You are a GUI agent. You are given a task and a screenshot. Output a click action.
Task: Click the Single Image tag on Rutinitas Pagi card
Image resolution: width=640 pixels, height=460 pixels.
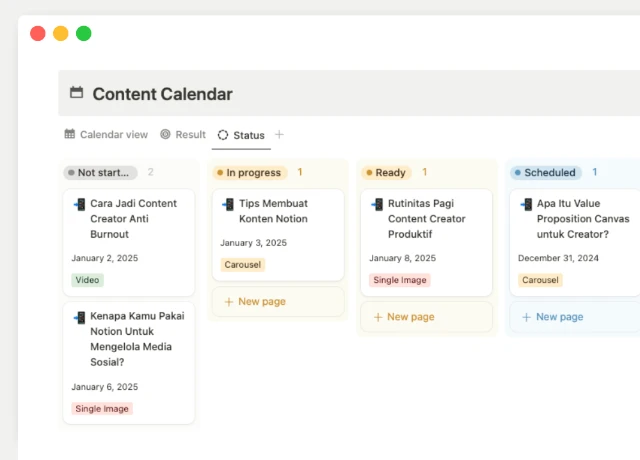[400, 280]
